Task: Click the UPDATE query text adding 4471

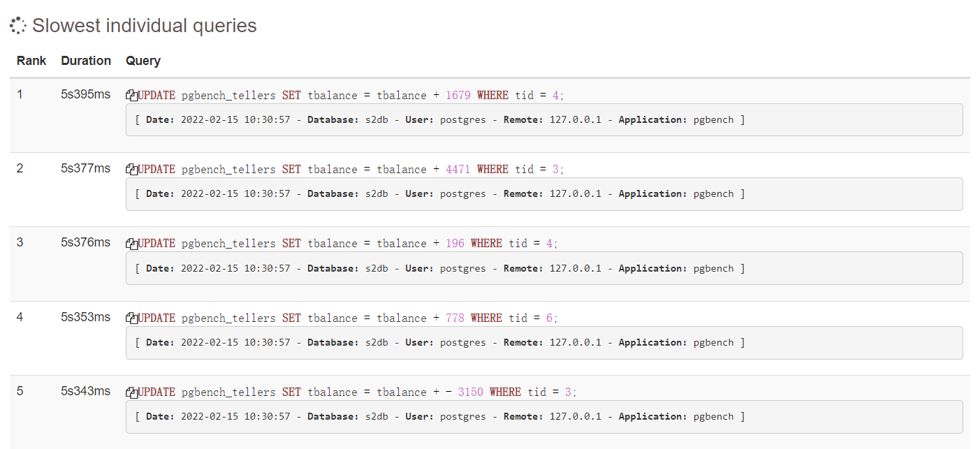Action: 351,169
